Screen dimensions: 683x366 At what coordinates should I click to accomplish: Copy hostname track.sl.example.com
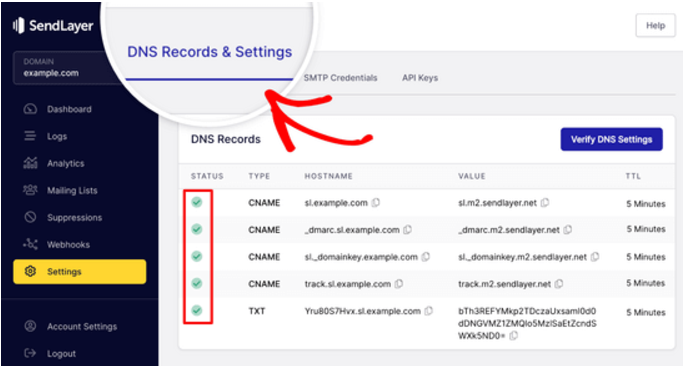[399, 284]
